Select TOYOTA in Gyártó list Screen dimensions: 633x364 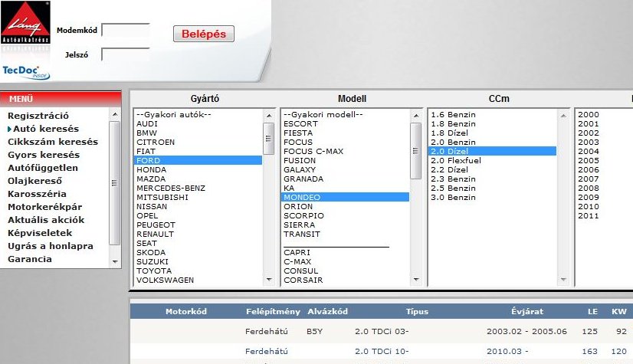pyautogui.click(x=198, y=271)
